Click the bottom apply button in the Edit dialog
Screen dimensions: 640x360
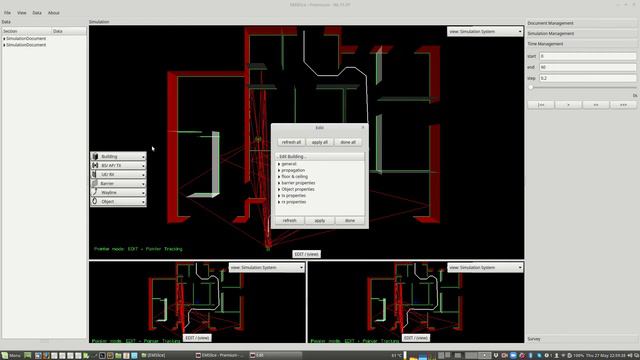pyautogui.click(x=320, y=220)
